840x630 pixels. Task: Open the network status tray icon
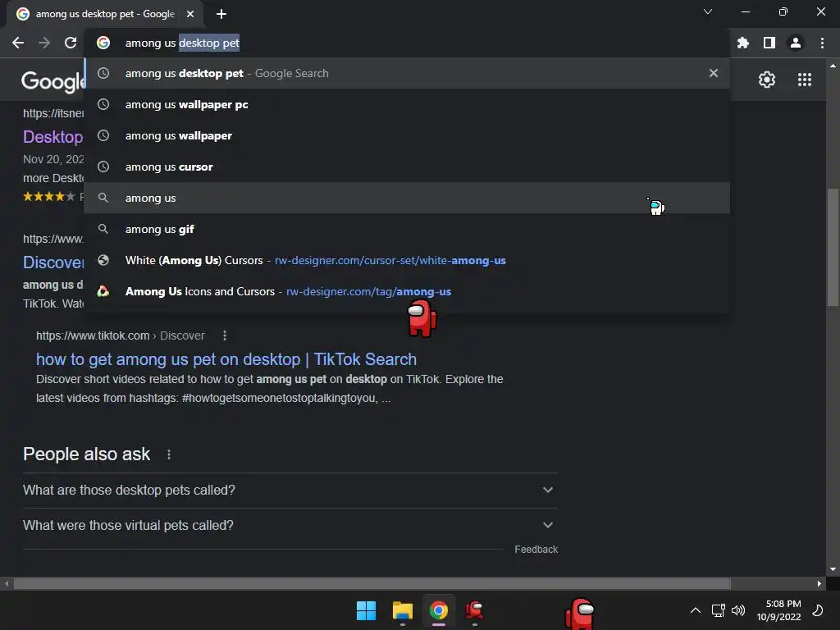tap(718, 610)
